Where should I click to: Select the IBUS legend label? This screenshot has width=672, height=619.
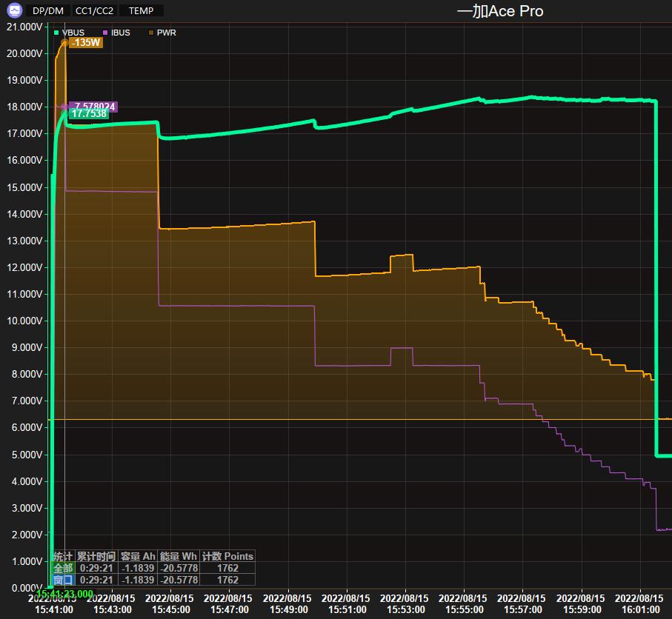tap(120, 33)
